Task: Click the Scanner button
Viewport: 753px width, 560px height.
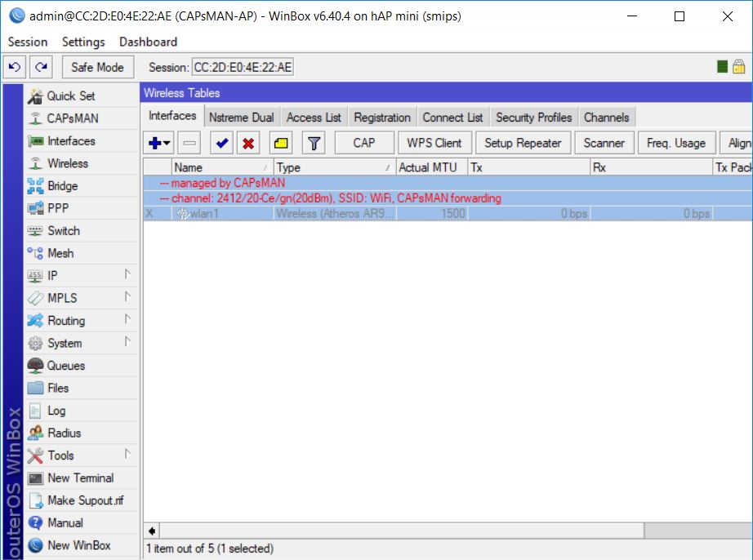Action: (604, 143)
